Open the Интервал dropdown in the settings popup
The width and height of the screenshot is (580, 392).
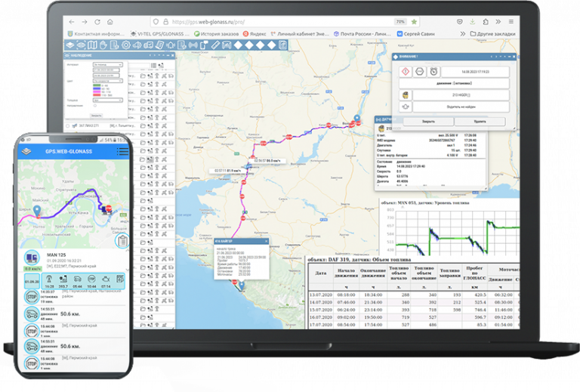108,65
